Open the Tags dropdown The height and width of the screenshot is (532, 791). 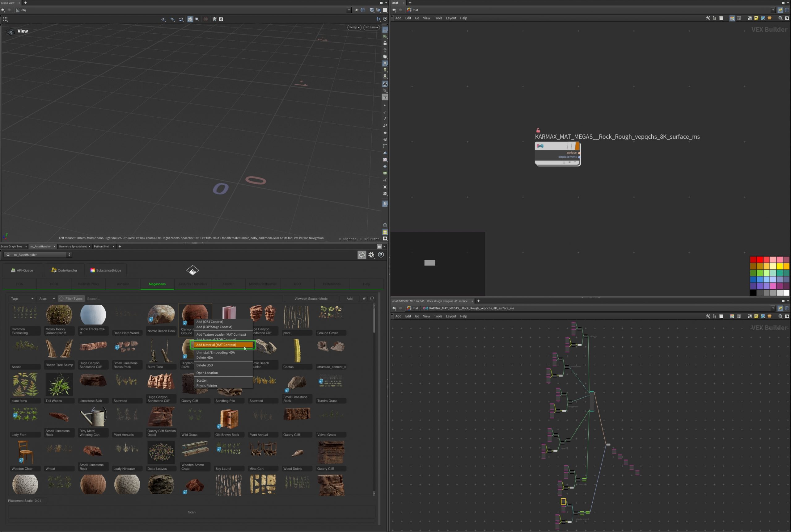(22, 299)
